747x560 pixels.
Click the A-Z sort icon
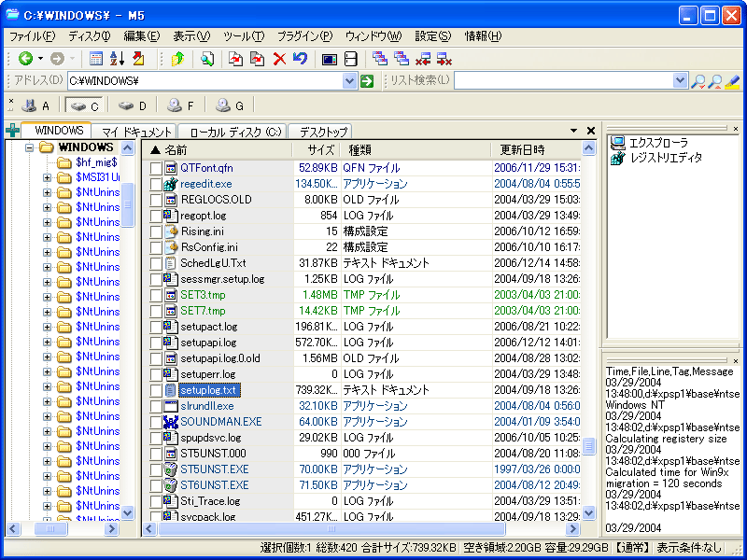pyautogui.click(x=118, y=59)
